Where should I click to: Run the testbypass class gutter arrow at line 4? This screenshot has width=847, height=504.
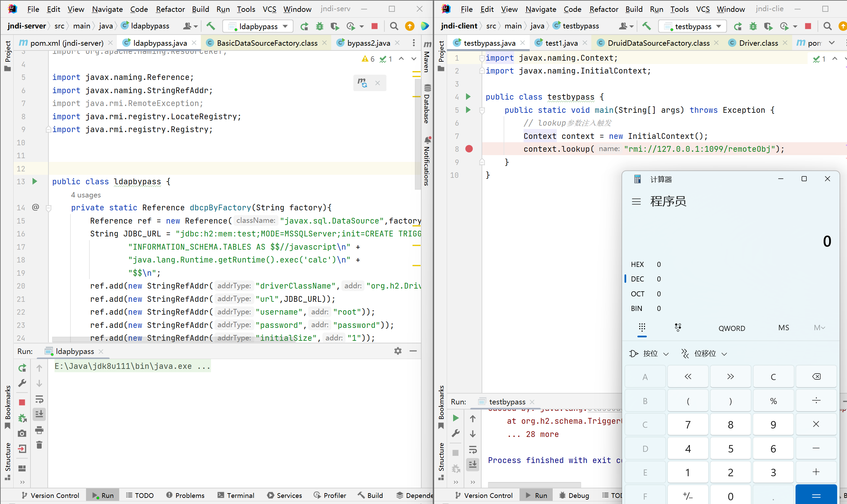[468, 97]
